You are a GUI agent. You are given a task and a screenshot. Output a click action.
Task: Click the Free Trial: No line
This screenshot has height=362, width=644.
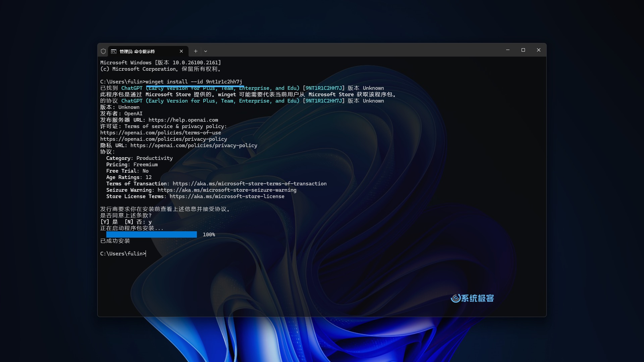127,171
